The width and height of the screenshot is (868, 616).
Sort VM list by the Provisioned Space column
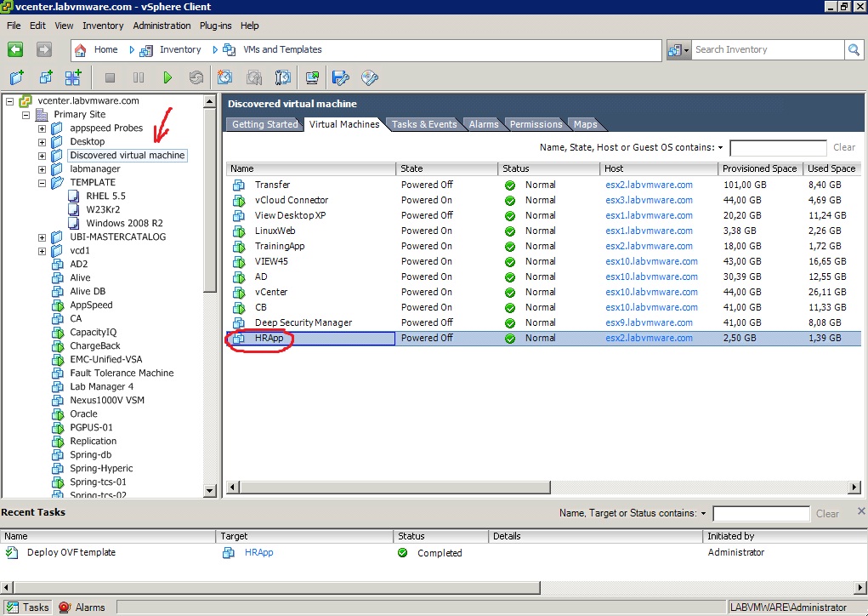(759, 168)
